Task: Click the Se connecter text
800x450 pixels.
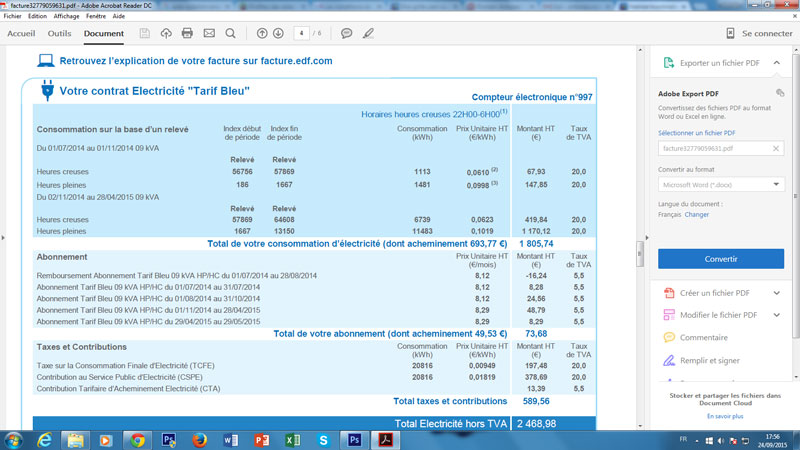Action: point(767,33)
